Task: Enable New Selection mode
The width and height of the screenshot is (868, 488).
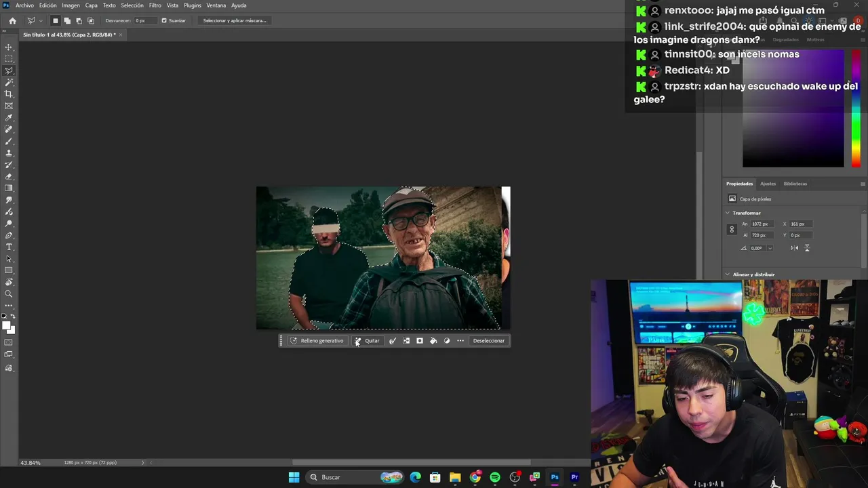Action: click(x=56, y=20)
